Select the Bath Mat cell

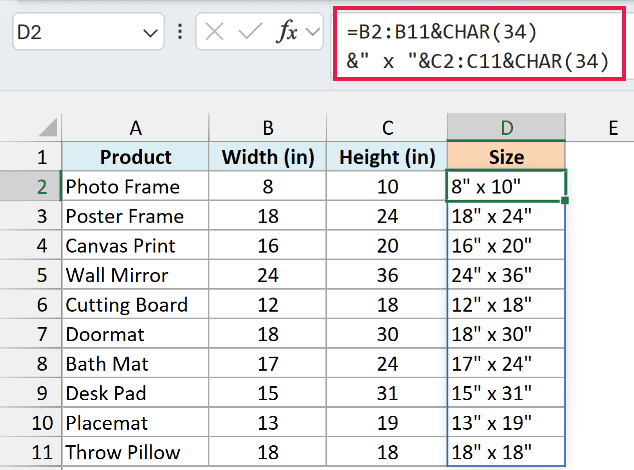point(135,363)
